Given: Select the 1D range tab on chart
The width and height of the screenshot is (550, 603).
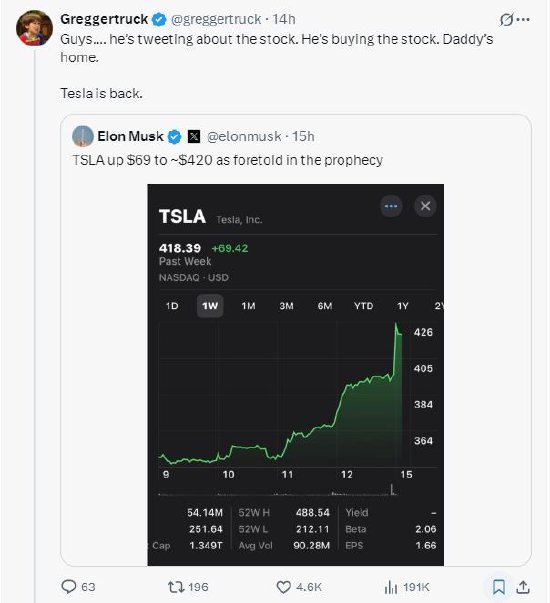Looking at the screenshot, I should pos(172,306).
